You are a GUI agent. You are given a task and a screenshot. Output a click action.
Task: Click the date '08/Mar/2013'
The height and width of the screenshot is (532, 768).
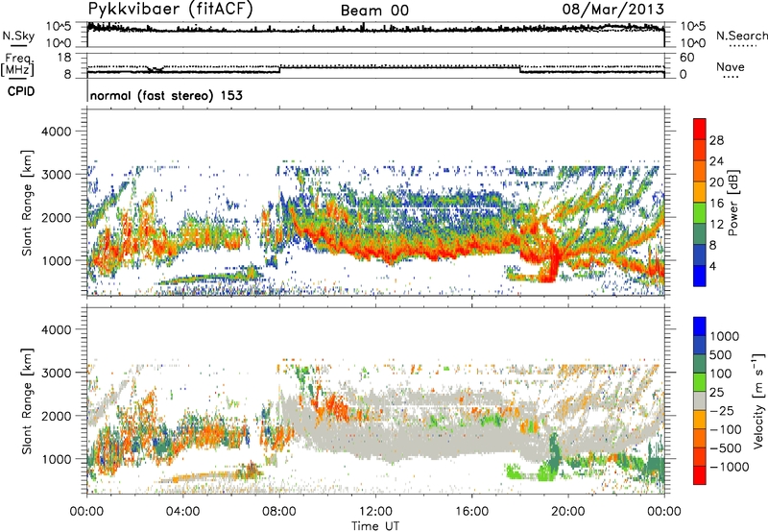pos(613,10)
